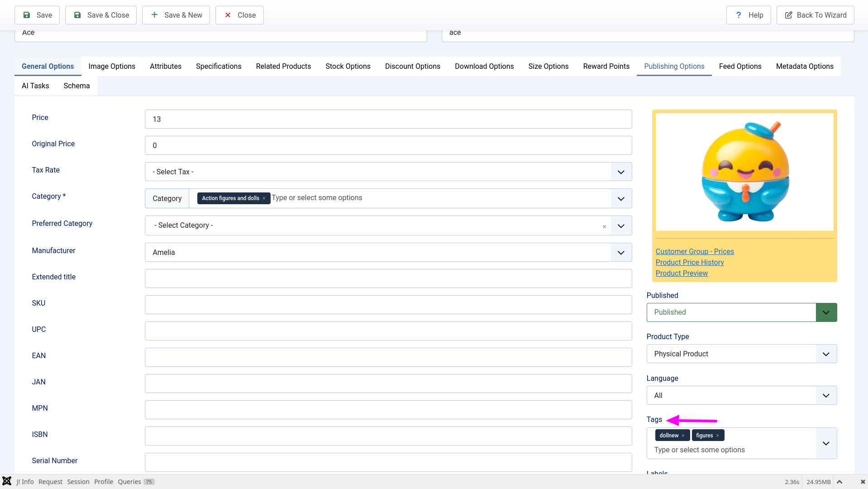The width and height of the screenshot is (868, 489).
Task: Collapse the debug bar with the up arrow
Action: pos(839,482)
